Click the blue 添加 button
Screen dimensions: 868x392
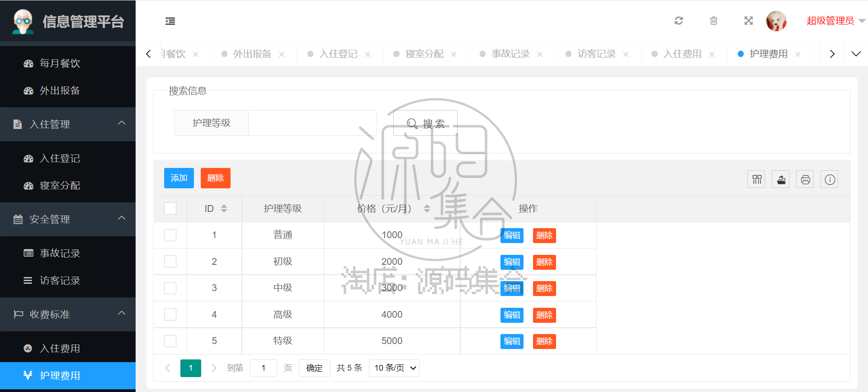click(179, 178)
